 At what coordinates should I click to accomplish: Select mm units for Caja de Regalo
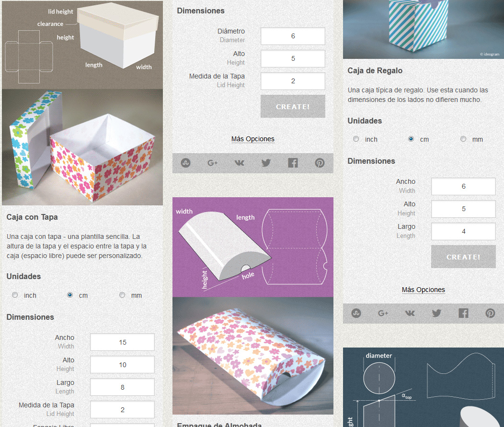tap(463, 139)
